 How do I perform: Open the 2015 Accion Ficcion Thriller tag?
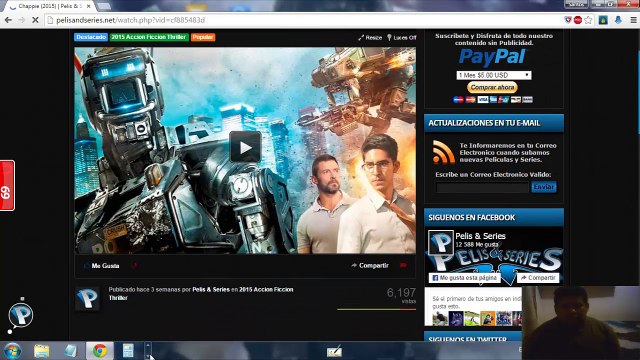point(149,37)
